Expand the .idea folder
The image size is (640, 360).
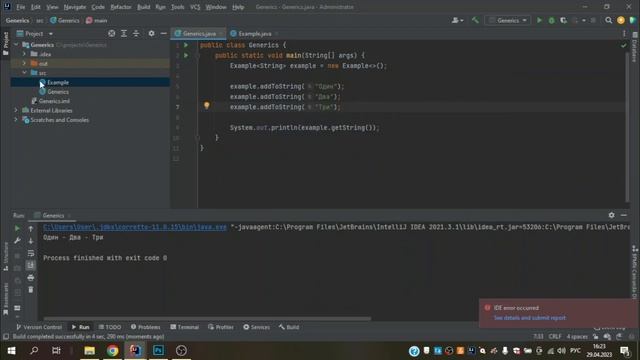(x=24, y=54)
